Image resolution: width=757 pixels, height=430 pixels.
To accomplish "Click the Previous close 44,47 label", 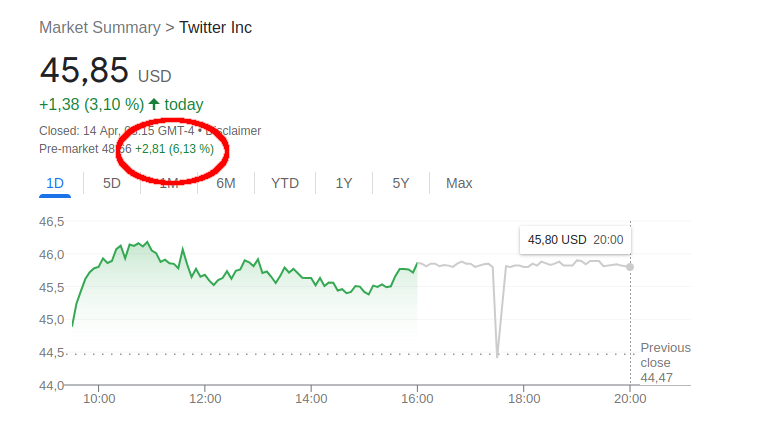I will pos(665,362).
